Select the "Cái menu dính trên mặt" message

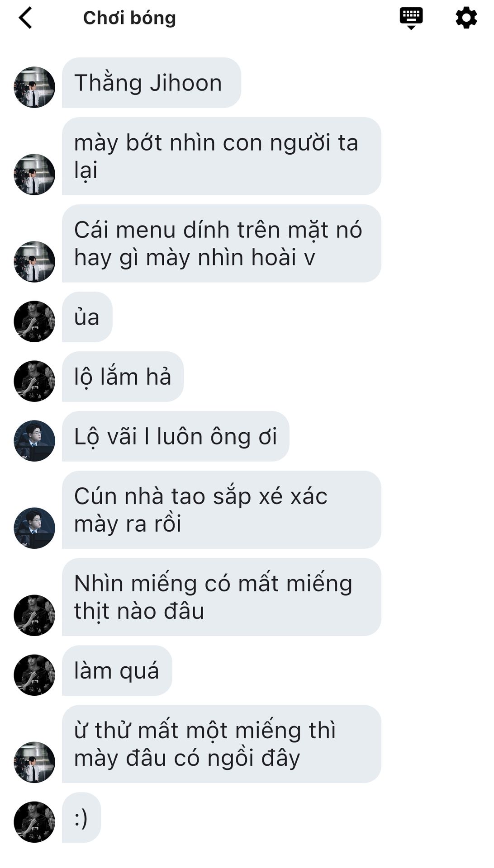pos(222,244)
